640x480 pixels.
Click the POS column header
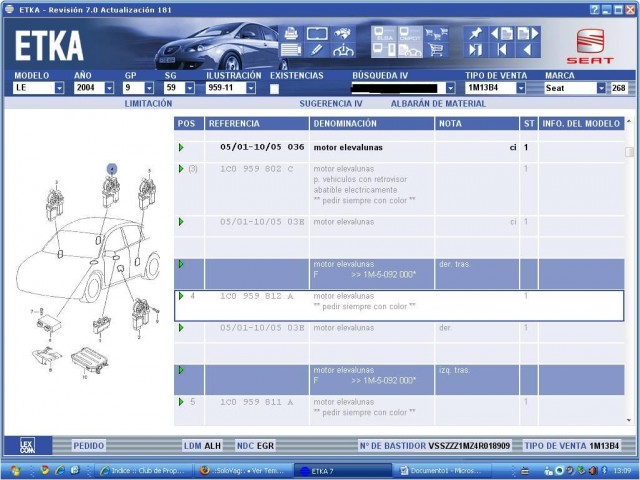click(189, 124)
